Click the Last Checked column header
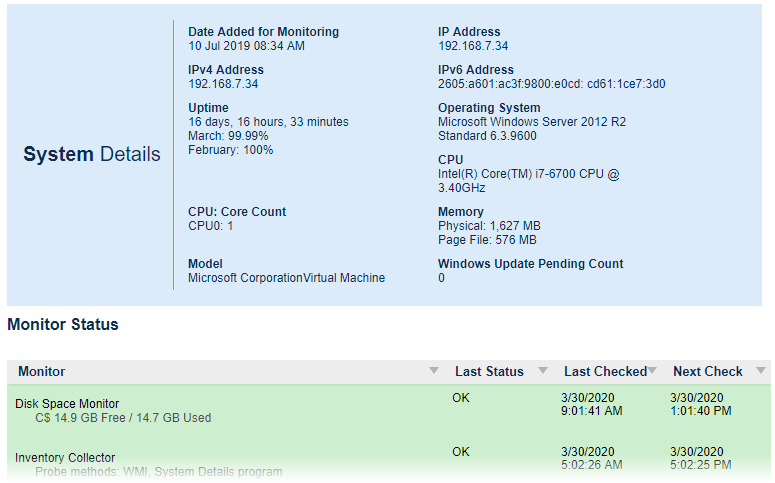Viewport: 775px width, 483px height. [604, 372]
